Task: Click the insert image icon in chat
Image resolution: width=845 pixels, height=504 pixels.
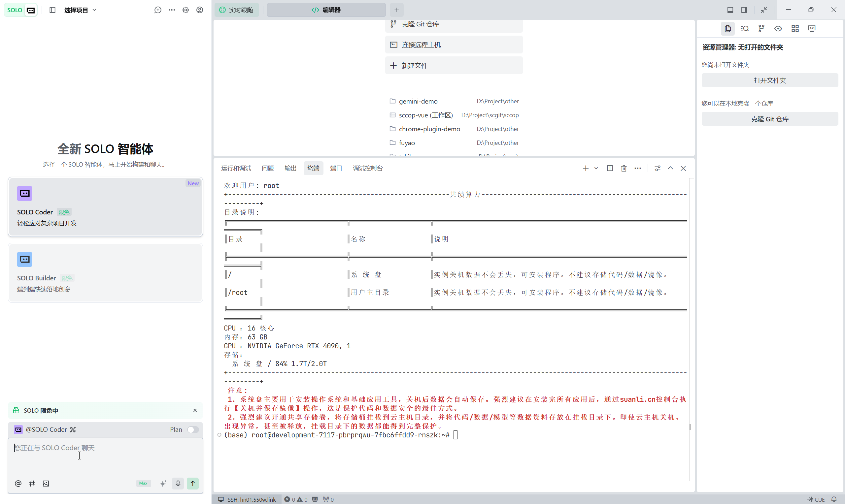Action: click(x=46, y=483)
